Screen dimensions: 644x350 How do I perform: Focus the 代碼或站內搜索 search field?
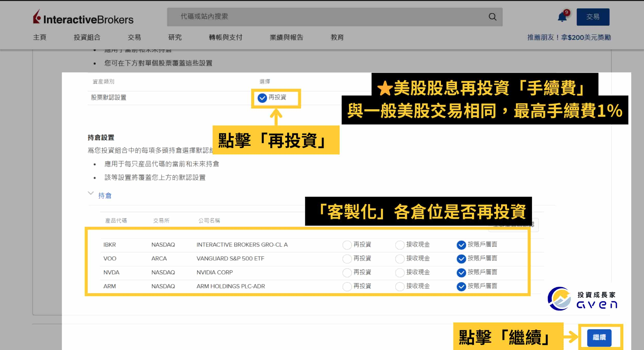(334, 17)
